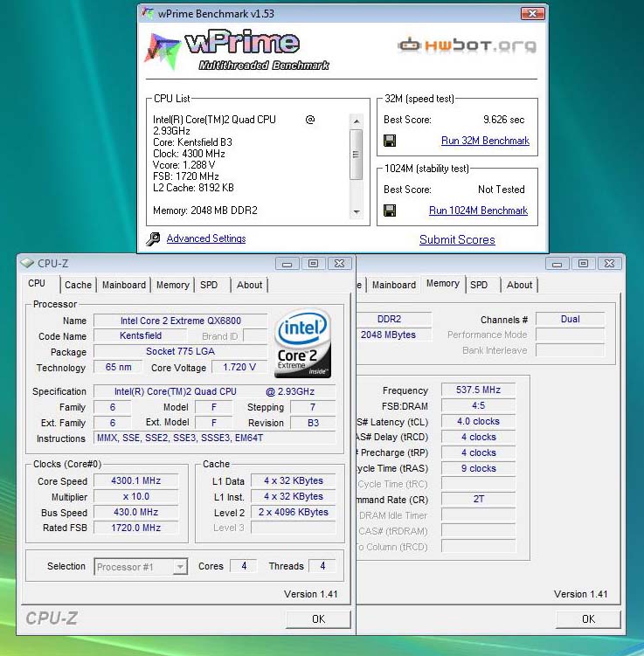The image size is (644, 656).
Task: Open the Advanced Settings link
Action: [x=206, y=238]
